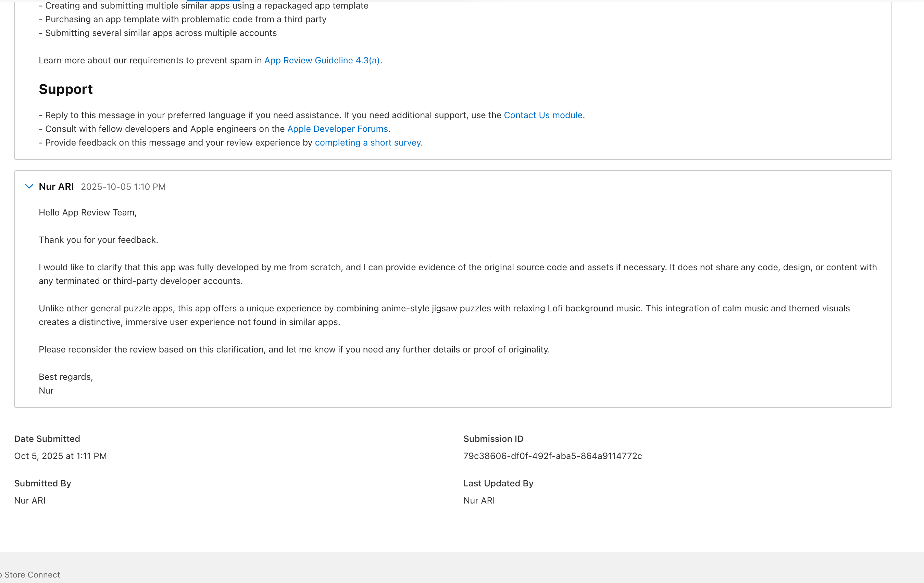
Task: Open the Contact Us module link
Action: [x=542, y=115]
